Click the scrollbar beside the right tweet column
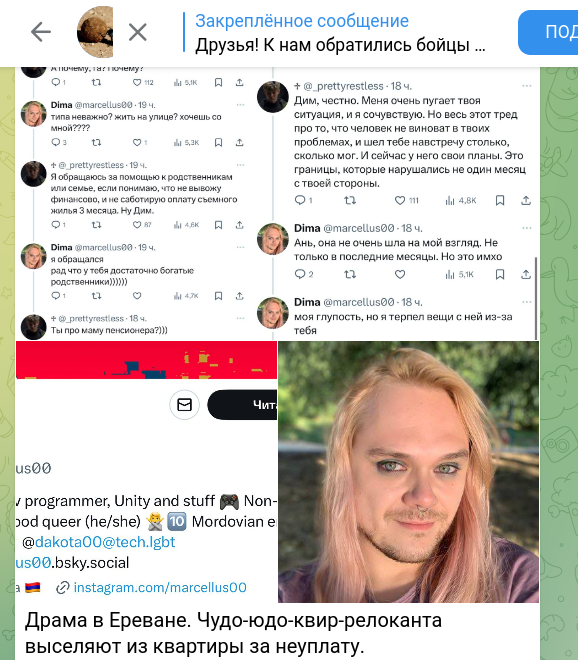 536,298
